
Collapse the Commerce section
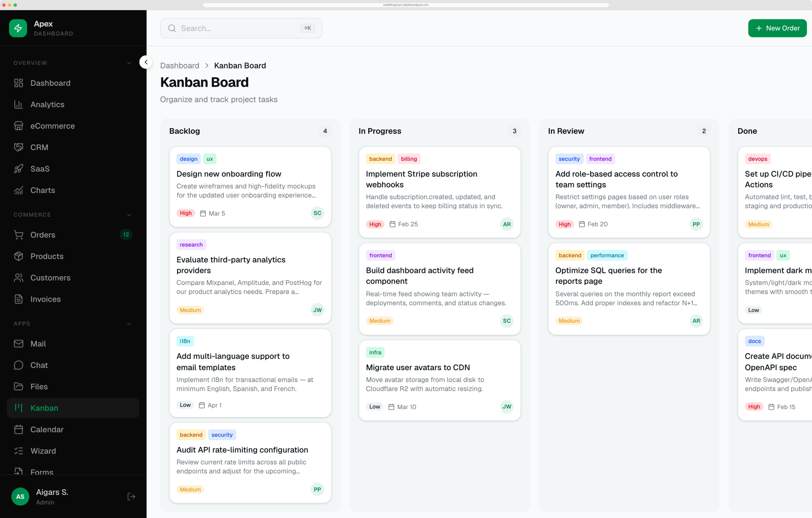click(129, 215)
